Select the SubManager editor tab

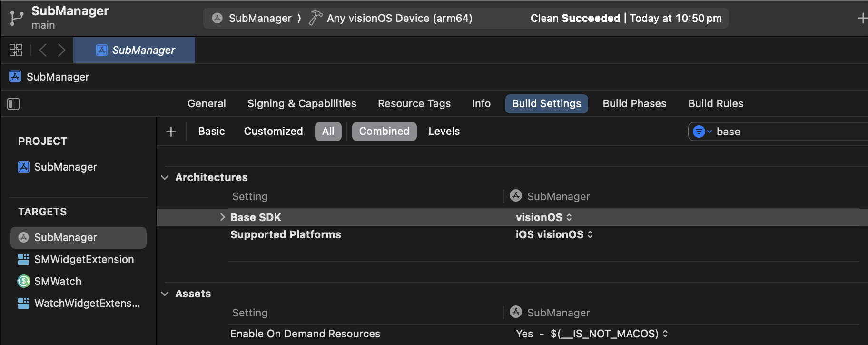pyautogui.click(x=134, y=50)
